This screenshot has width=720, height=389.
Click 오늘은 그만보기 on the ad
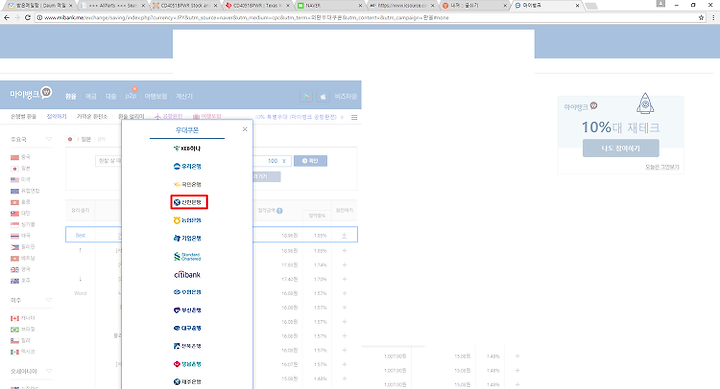pyautogui.click(x=662, y=167)
